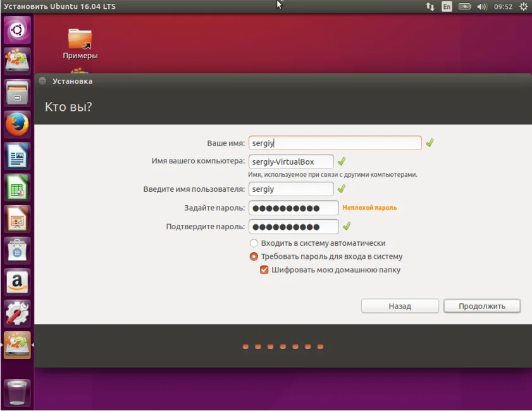The height and width of the screenshot is (411, 532).
Task: Focus the Ваше имя input field
Action: (335, 143)
